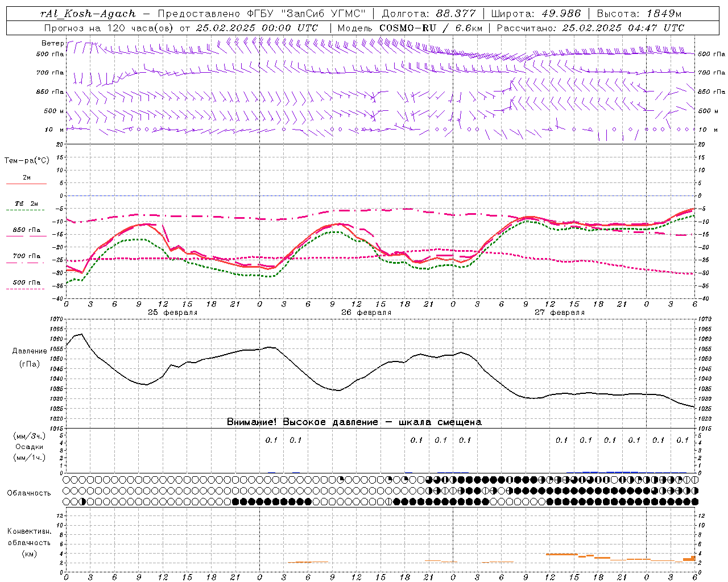Click the 27 февраля date label
Viewport: 728px width, 582px height.
(x=560, y=313)
